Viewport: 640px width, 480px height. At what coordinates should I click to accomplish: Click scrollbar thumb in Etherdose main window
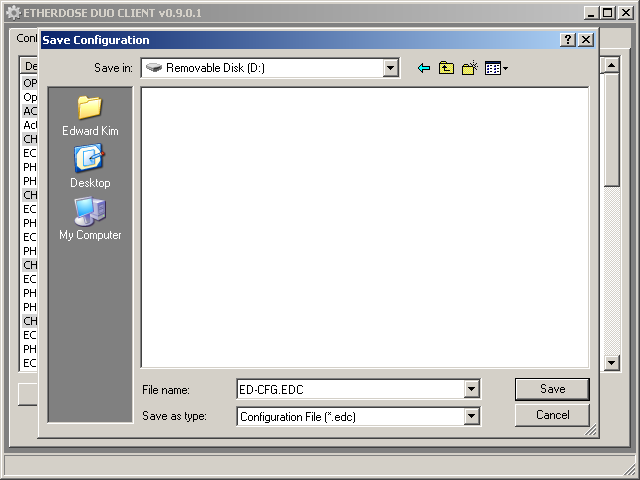coord(611,130)
